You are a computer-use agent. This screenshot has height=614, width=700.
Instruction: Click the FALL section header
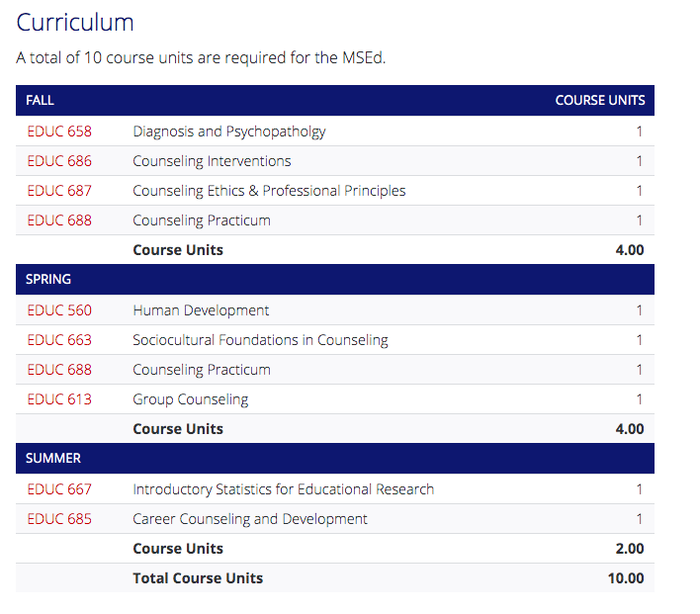[x=41, y=101]
